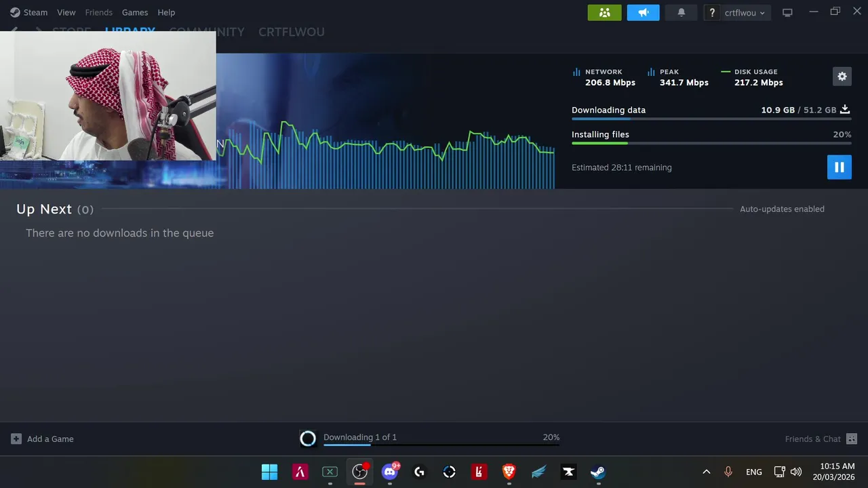Click the question mark help icon
The height and width of the screenshot is (488, 868).
[712, 12]
